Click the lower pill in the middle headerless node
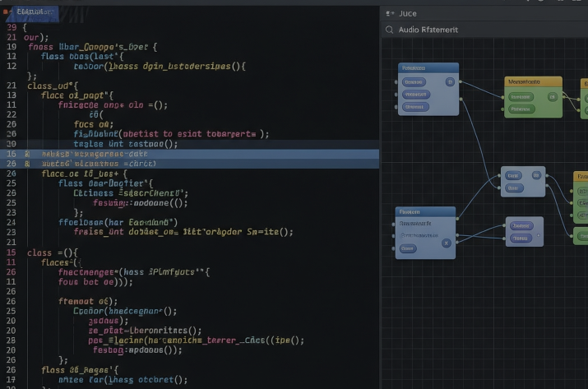This screenshot has height=389, width=588. tap(513, 188)
